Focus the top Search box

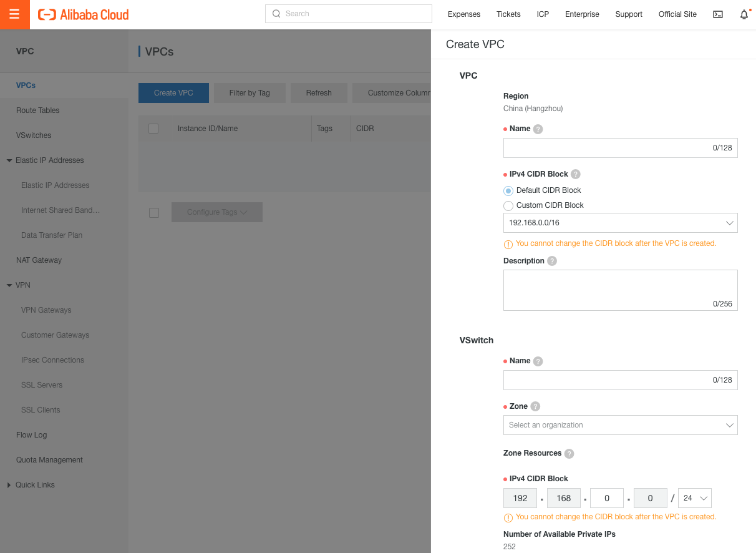pyautogui.click(x=349, y=14)
